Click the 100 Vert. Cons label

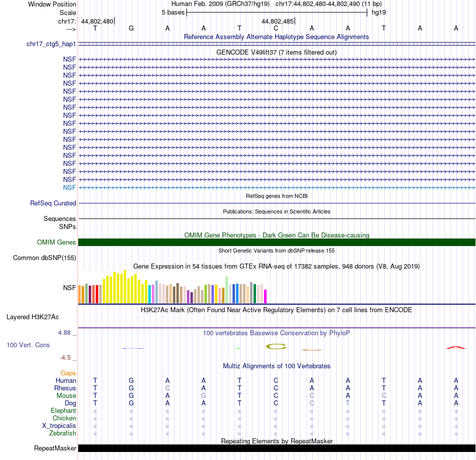point(28,345)
